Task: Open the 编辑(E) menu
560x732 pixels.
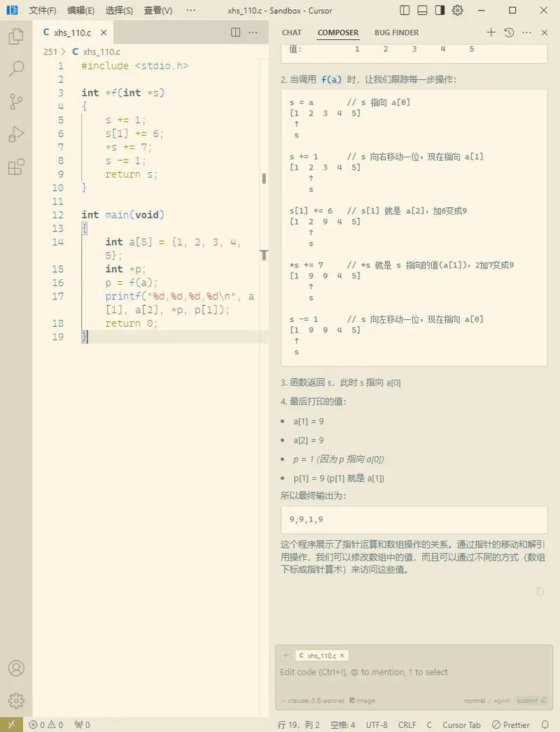Action: [x=80, y=10]
